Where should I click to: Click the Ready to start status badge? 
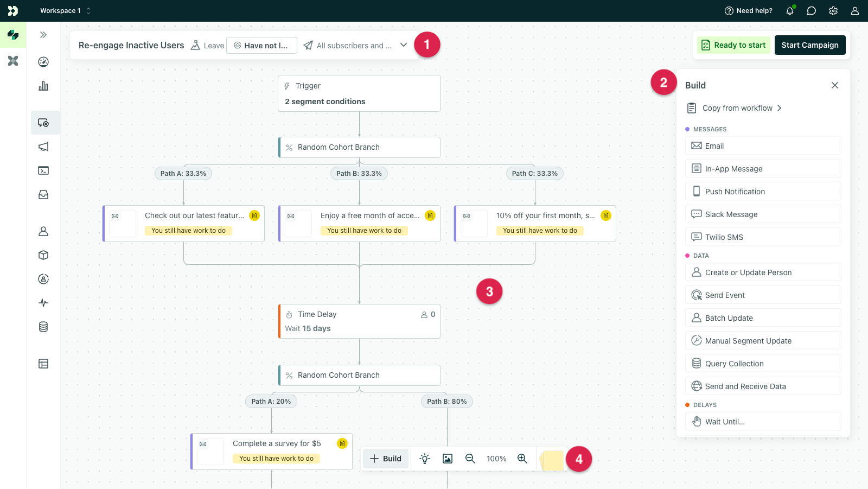pyautogui.click(x=734, y=45)
